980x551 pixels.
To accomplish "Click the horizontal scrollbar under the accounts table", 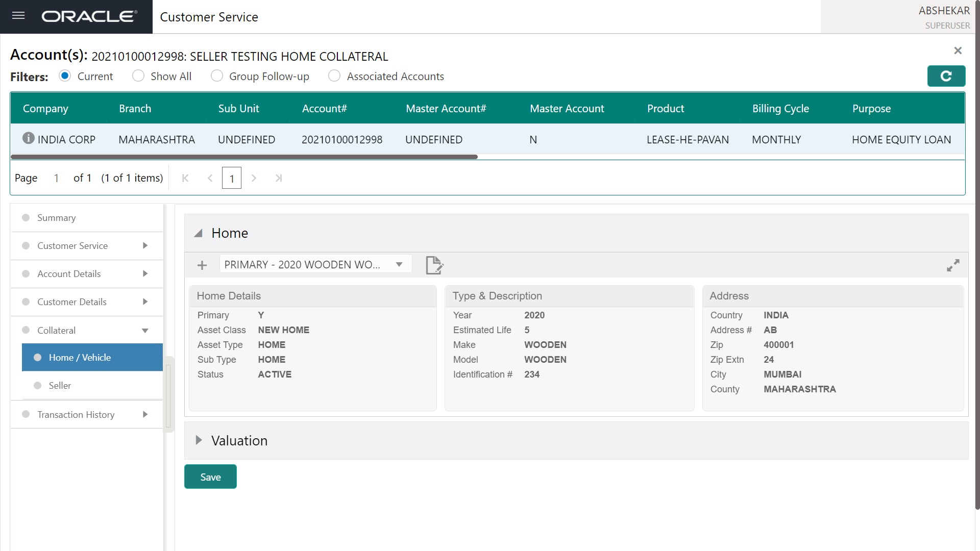I will coord(244,157).
